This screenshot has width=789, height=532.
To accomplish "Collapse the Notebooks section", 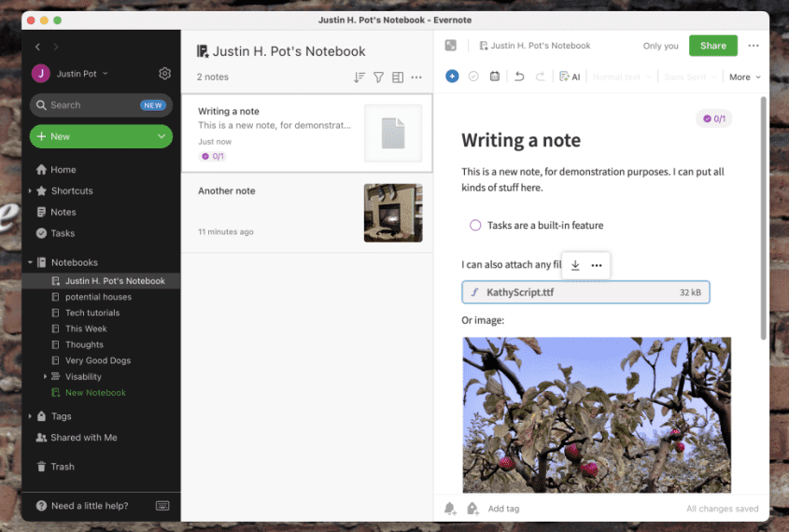I will point(30,262).
